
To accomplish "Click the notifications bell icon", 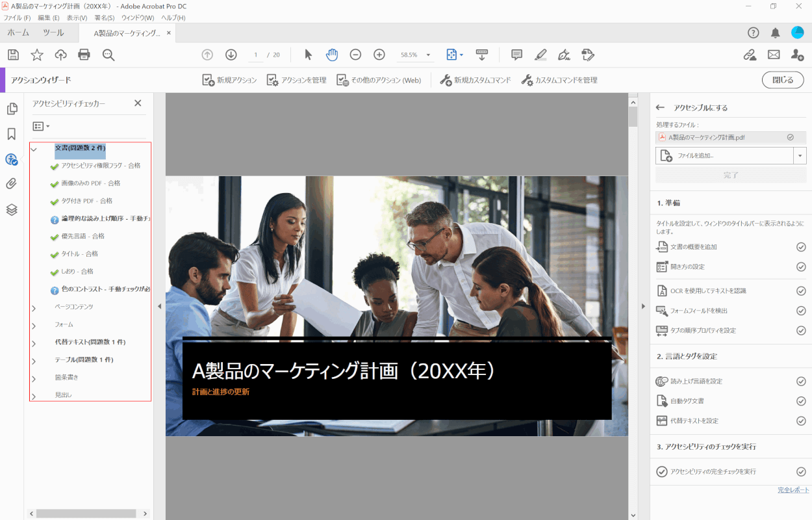I will [775, 33].
